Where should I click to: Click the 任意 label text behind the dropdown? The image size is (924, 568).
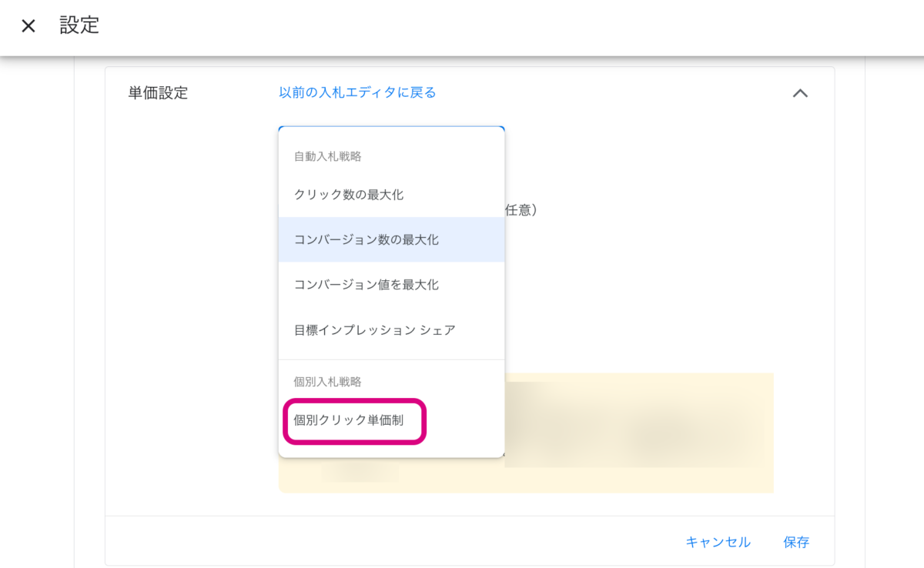(522, 209)
